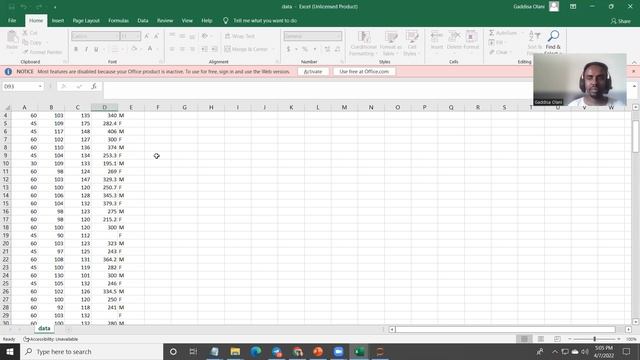Increase font size icon
Viewport: 640px width, 360px height.
(147, 36)
